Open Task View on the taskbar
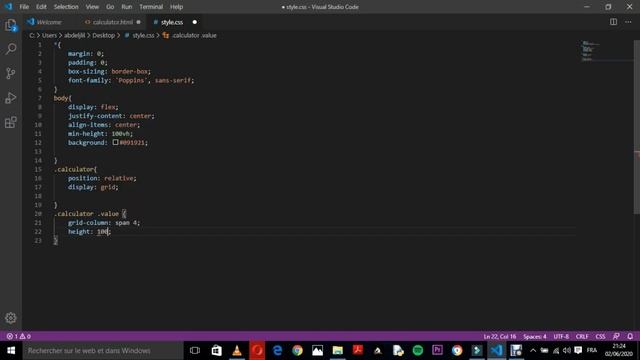Image resolution: width=640 pixels, height=360 pixels. tap(195, 351)
